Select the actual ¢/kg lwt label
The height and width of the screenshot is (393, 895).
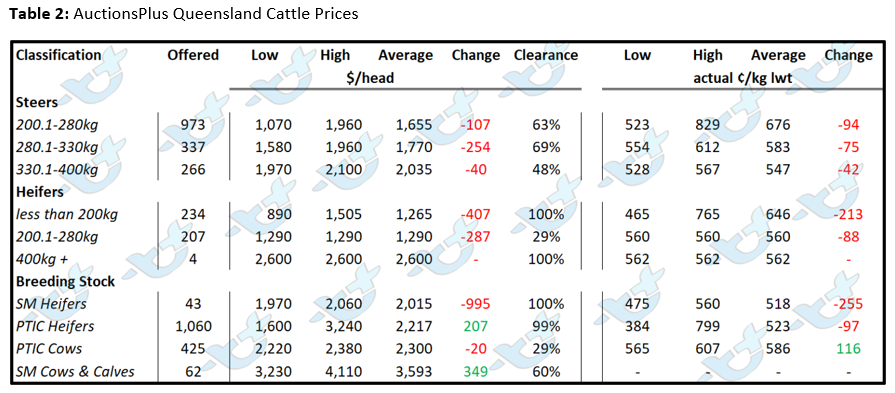743,78
